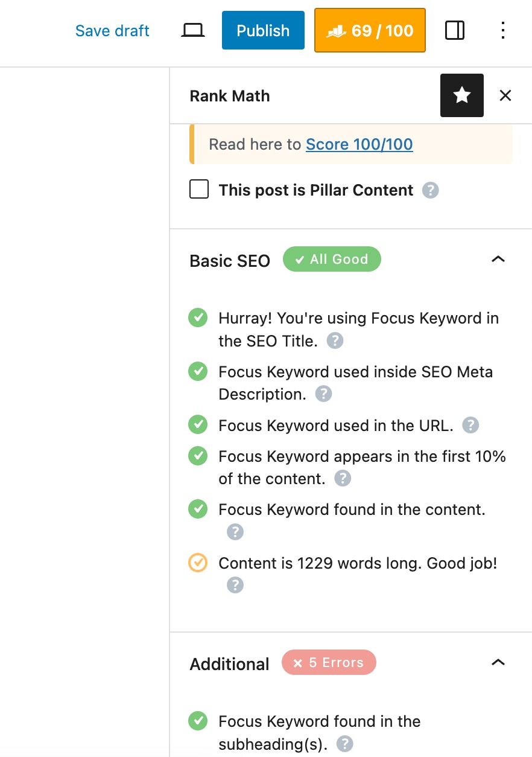
Task: Open the three-dot options menu
Action: click(x=503, y=30)
